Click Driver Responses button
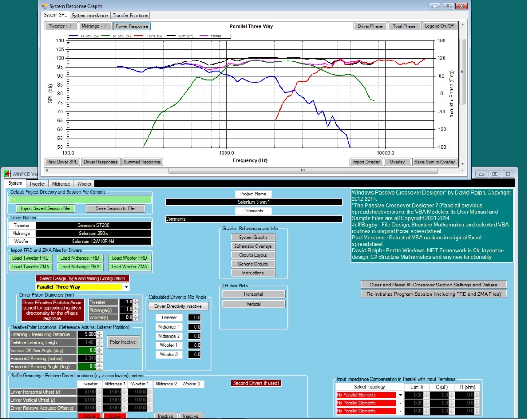Viewport: 527px width, 420px height. tap(100, 162)
